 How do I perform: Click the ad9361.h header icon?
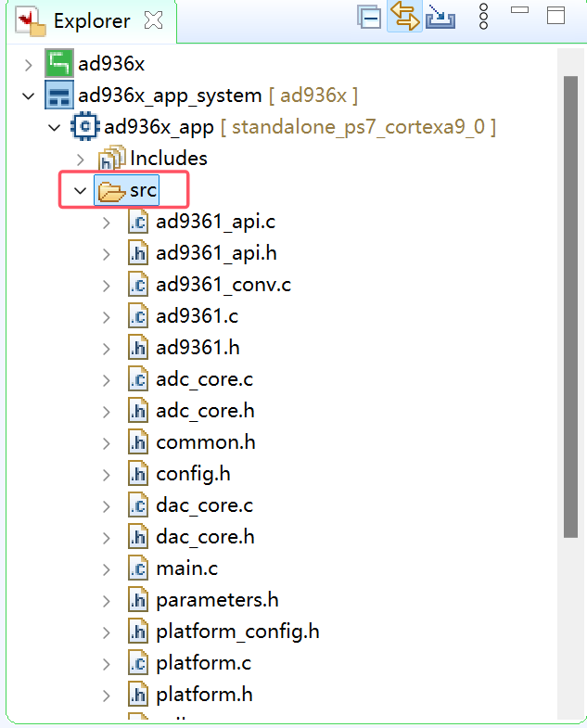pyautogui.click(x=138, y=348)
